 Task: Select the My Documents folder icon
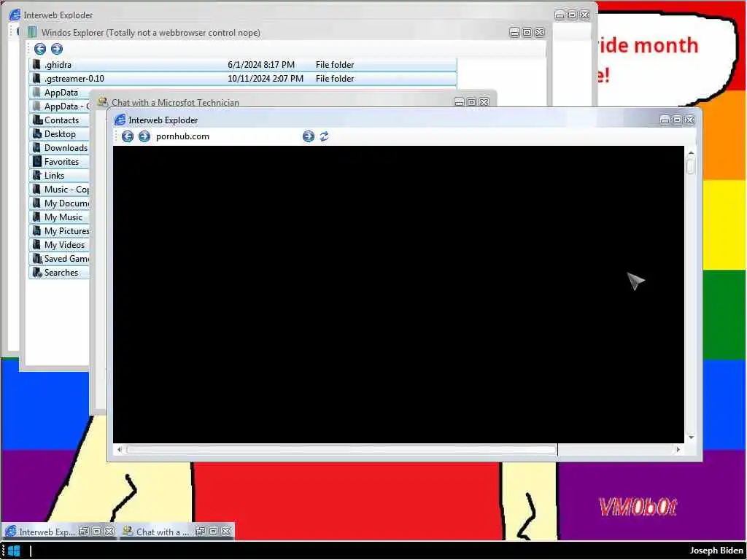[x=36, y=203]
